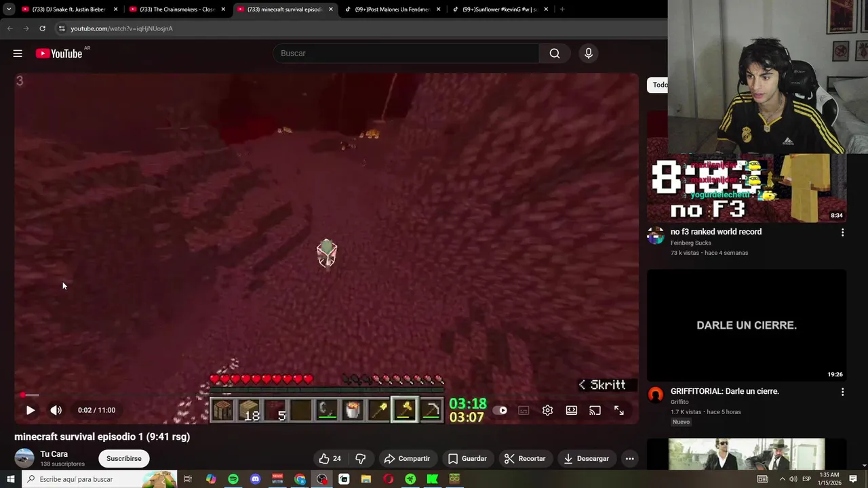Download video with Descargar button
Viewport: 868px width, 488px height.
(x=587, y=459)
